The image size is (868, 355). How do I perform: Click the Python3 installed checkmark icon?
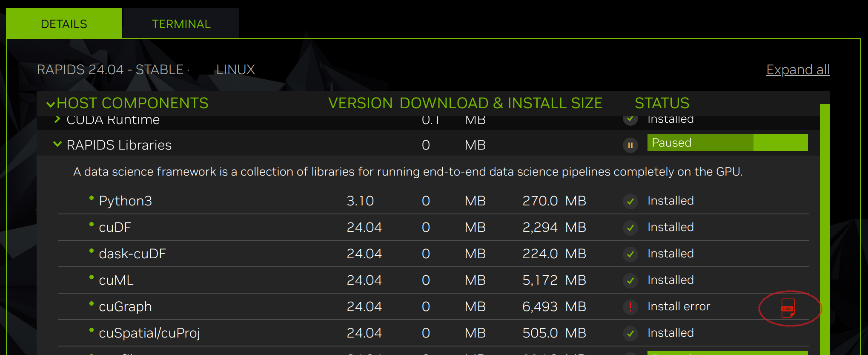[630, 201]
